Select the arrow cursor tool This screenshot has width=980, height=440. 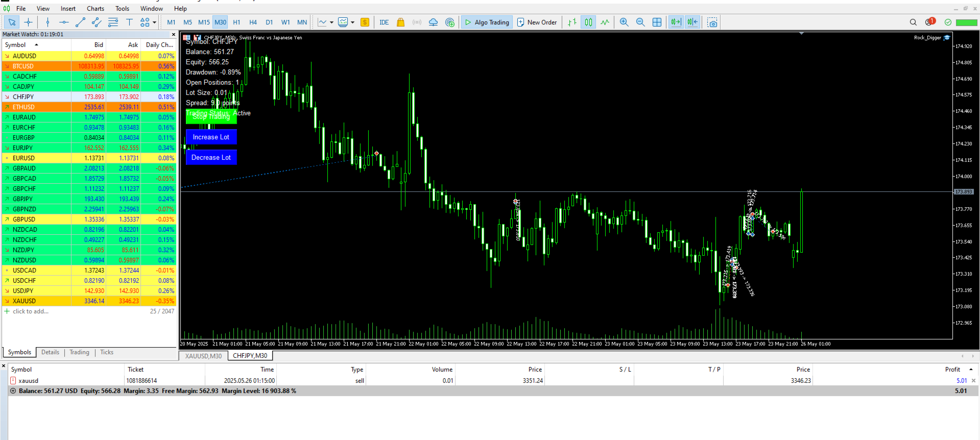[12, 22]
